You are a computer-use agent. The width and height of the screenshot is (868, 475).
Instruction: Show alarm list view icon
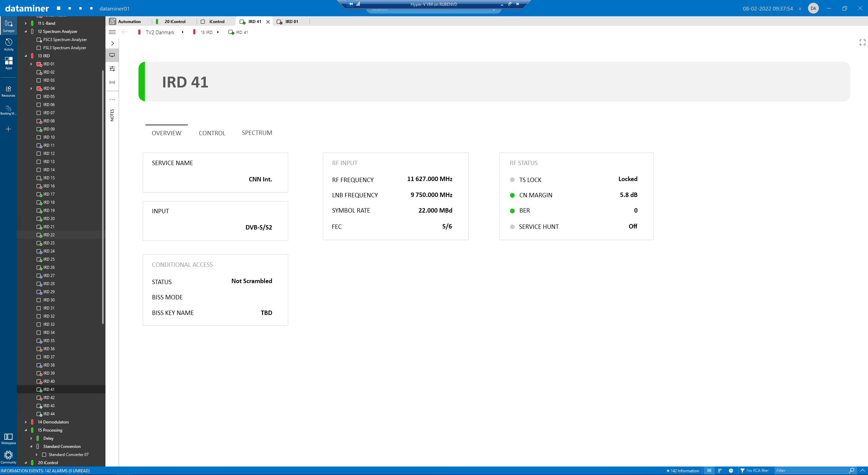[x=709, y=471]
